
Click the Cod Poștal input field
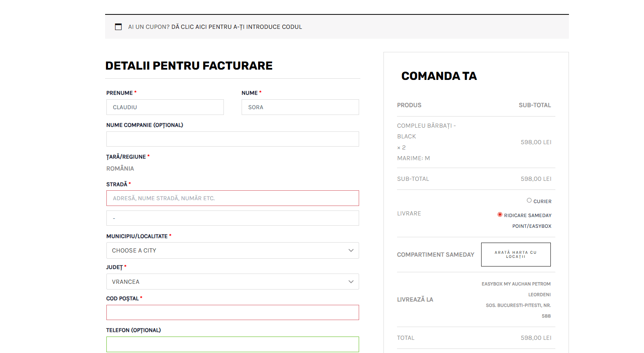pos(233,313)
